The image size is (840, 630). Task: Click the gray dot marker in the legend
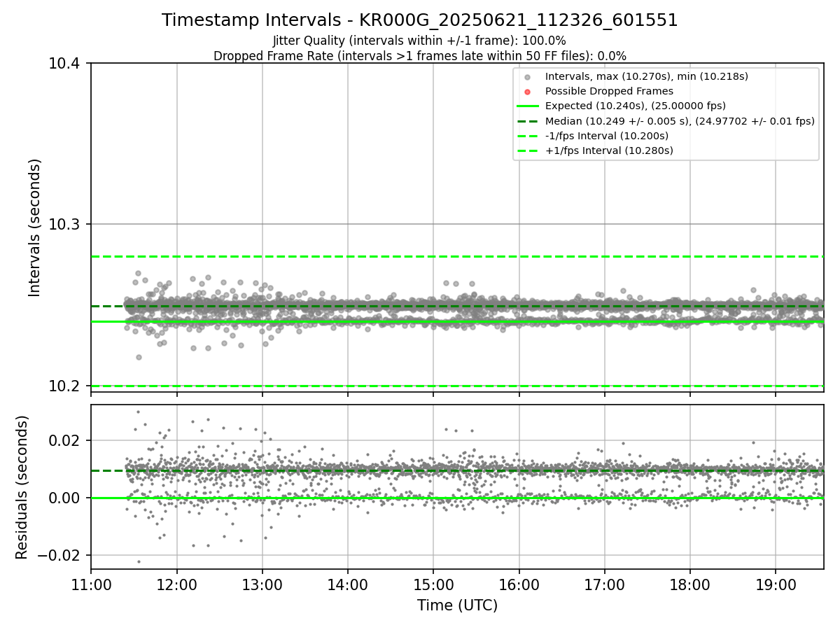528,77
